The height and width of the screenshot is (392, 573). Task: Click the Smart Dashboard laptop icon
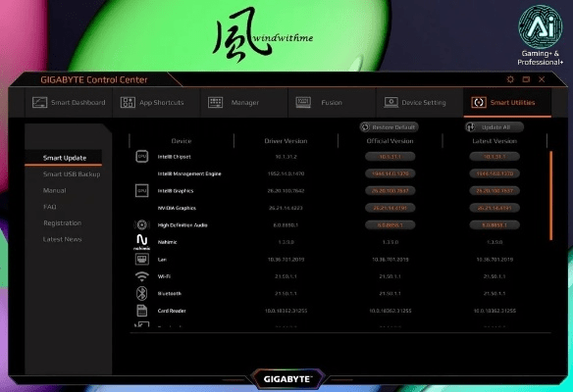pos(39,102)
